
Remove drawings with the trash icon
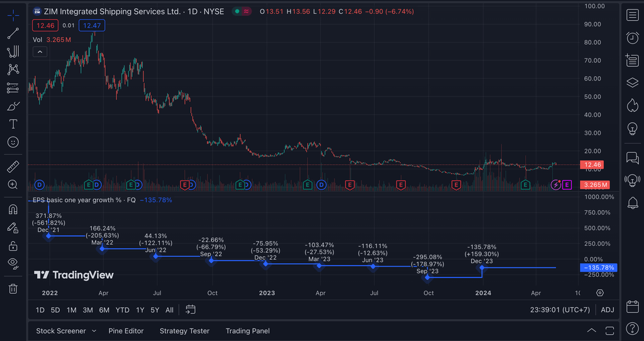pos(13,288)
